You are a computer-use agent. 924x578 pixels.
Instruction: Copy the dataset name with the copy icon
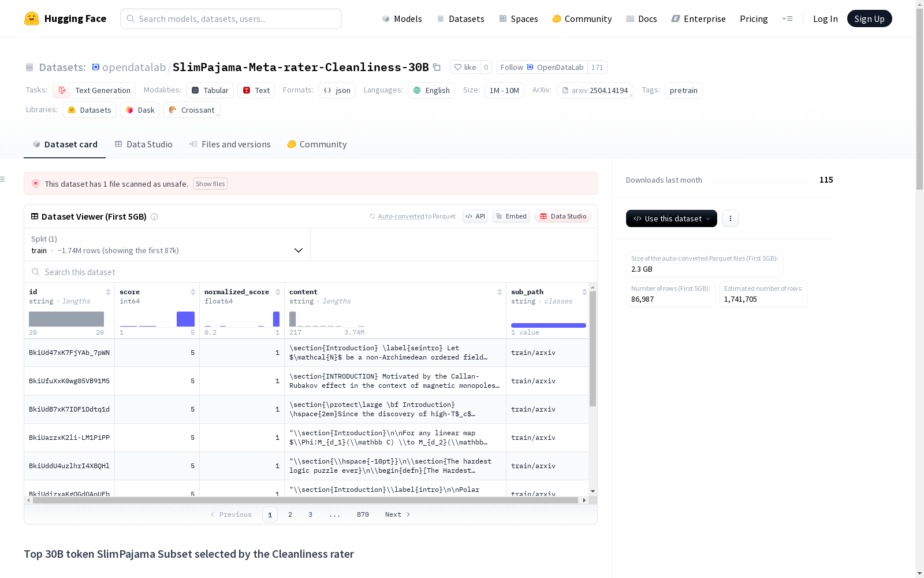(x=437, y=67)
